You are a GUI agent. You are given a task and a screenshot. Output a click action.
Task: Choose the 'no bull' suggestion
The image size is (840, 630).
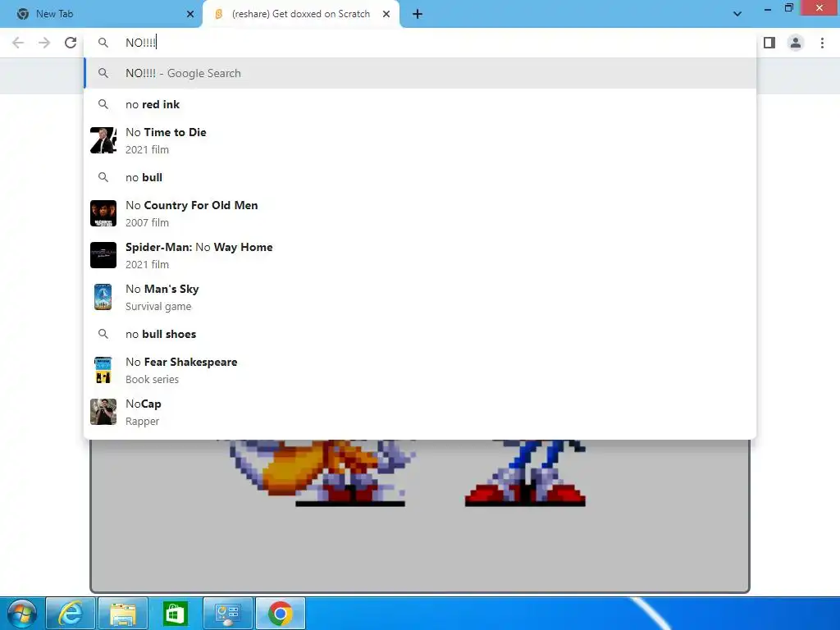420,177
